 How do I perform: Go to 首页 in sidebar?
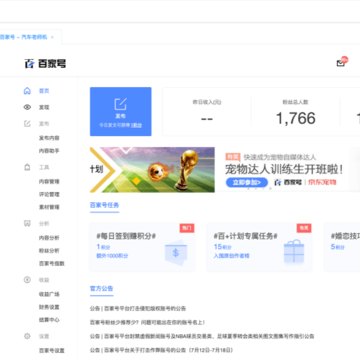click(44, 91)
